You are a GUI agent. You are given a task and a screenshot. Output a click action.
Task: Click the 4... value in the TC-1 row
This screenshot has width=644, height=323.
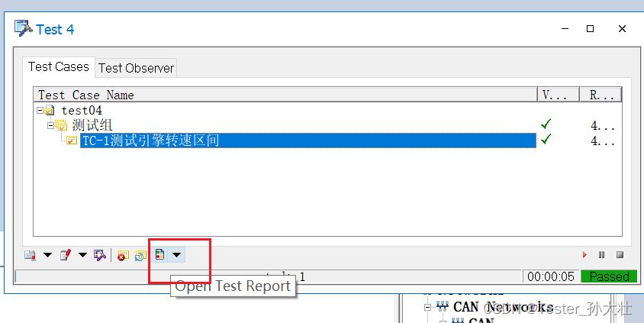tap(603, 141)
